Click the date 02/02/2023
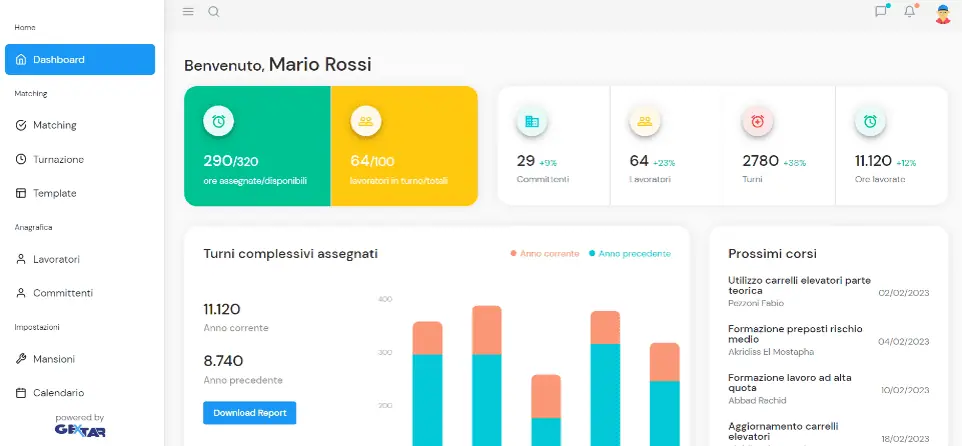962x446 pixels. pos(904,293)
